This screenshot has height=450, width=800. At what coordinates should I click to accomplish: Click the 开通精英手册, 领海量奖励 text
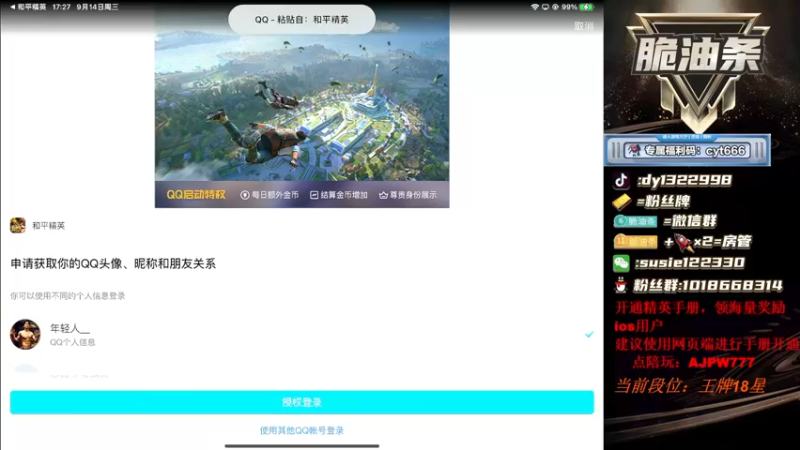pos(699,308)
